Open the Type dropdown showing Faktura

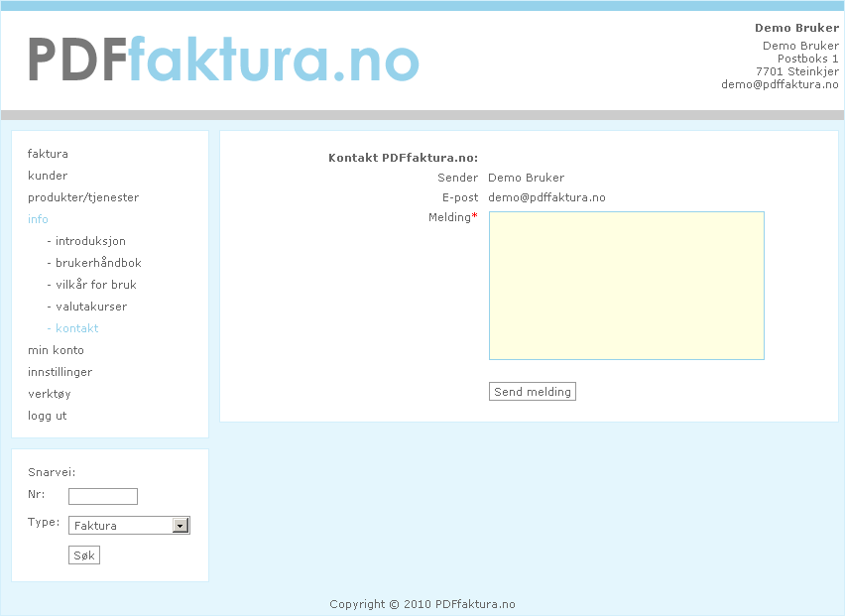pyautogui.click(x=129, y=526)
